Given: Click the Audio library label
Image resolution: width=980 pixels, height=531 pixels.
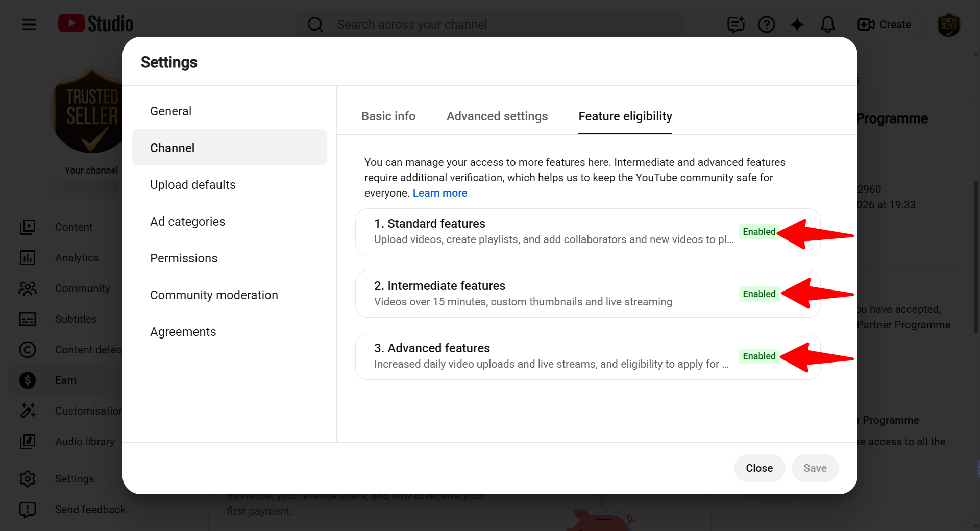Looking at the screenshot, I should pyautogui.click(x=85, y=442).
